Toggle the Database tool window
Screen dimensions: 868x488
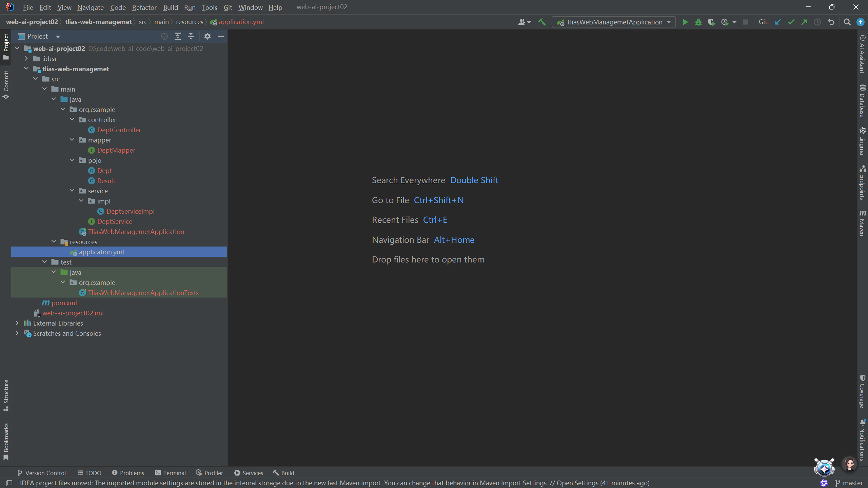coord(862,101)
